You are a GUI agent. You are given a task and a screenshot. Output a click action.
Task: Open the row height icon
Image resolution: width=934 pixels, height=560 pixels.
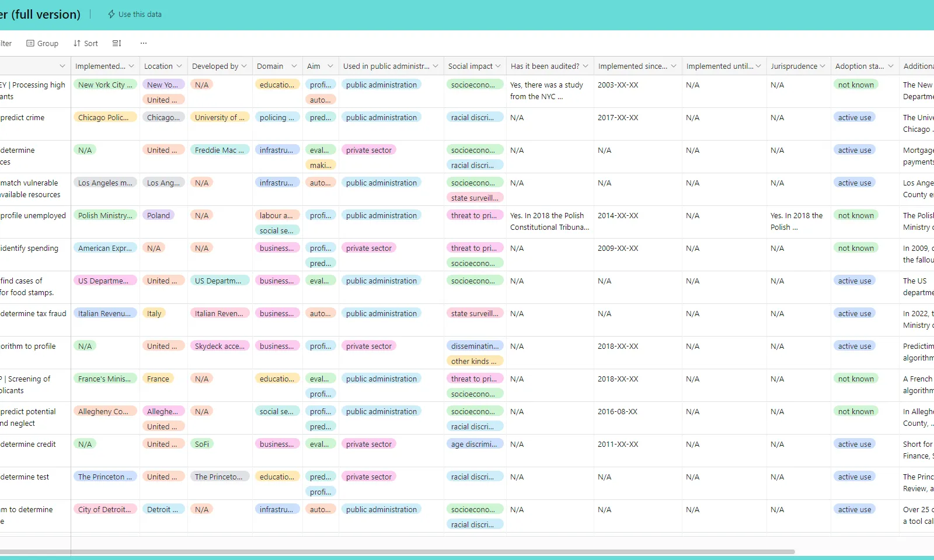[x=117, y=44]
